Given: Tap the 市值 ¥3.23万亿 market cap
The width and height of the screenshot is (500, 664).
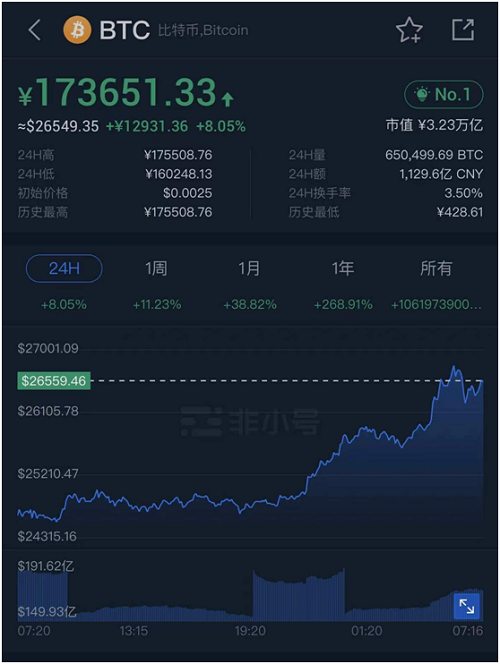Looking at the screenshot, I should click(434, 125).
